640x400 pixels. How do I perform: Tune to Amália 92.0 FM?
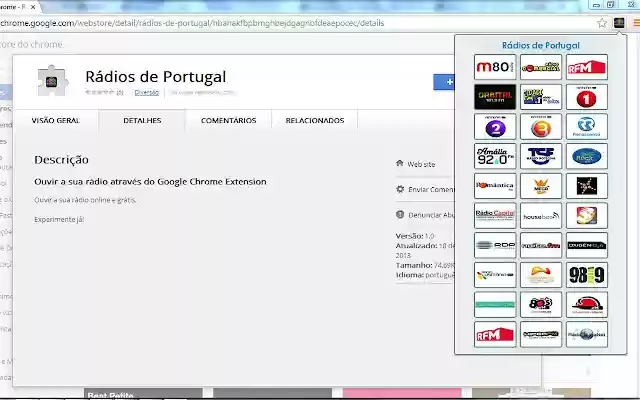[x=495, y=156]
